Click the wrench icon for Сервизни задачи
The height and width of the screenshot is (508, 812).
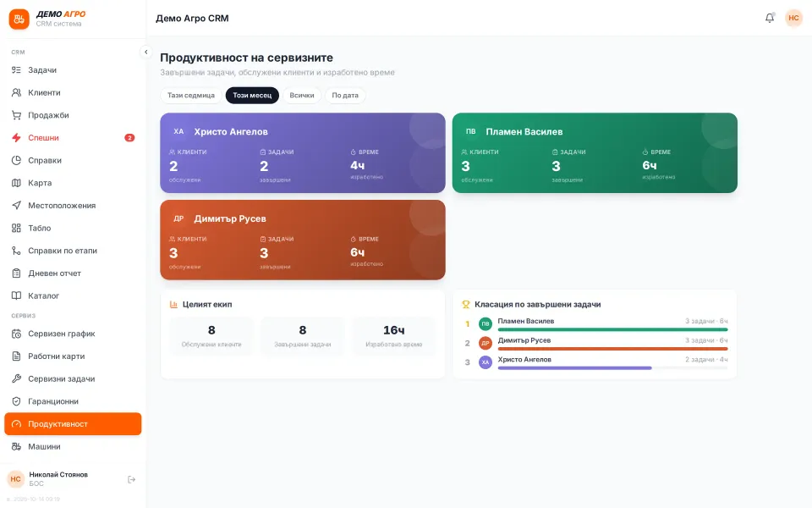point(17,379)
